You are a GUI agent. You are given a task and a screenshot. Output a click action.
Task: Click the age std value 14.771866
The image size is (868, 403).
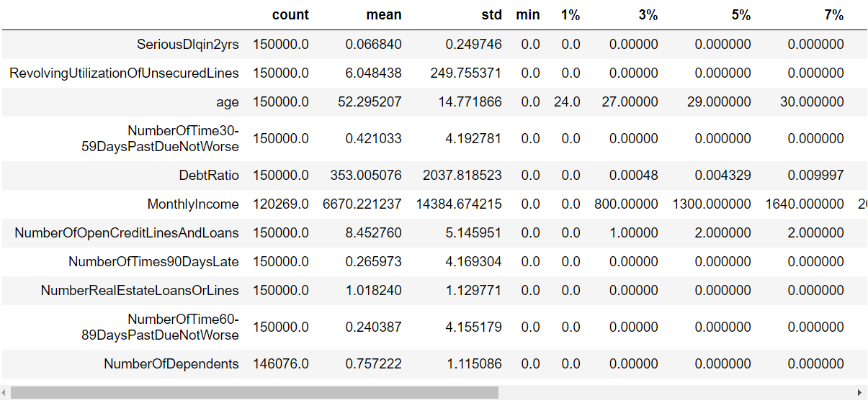coord(470,102)
